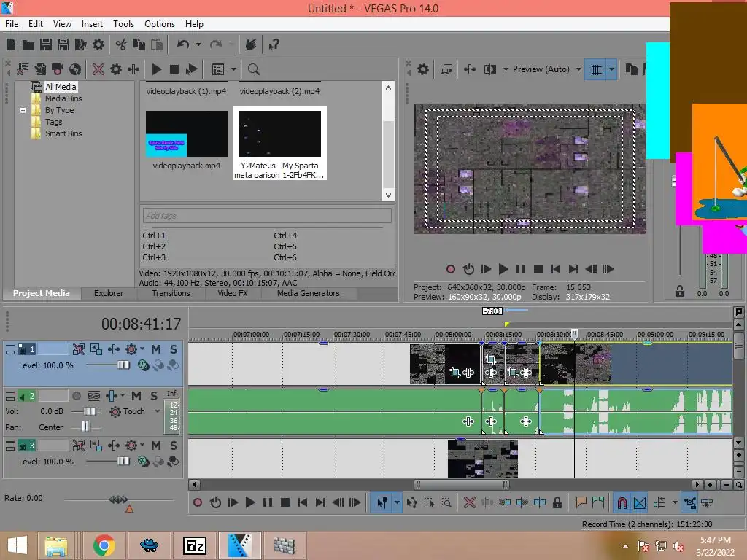This screenshot has height=560, width=747.
Task: Pause playback in video preview transport
Action: [x=521, y=270]
